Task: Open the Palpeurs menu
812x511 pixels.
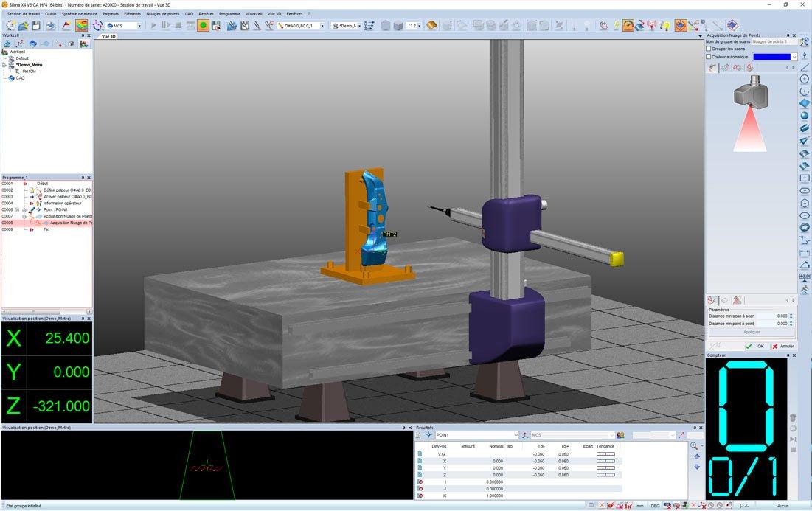Action: pos(111,14)
